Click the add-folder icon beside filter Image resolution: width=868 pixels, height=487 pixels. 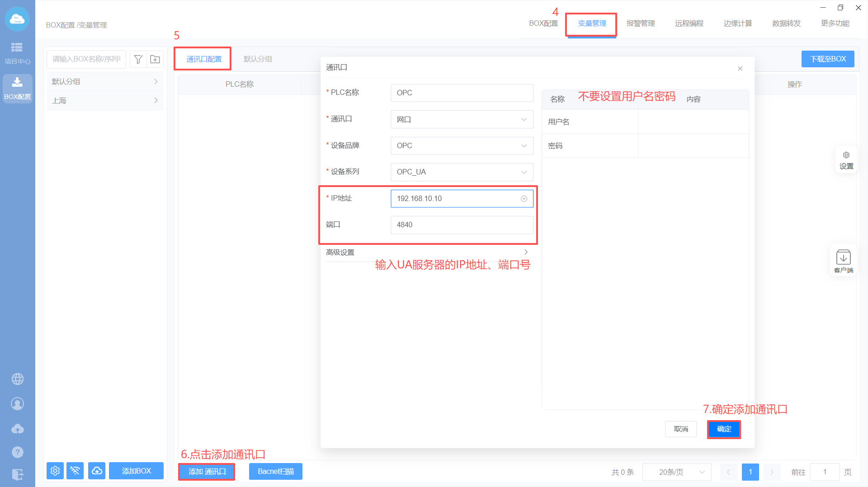coord(155,59)
